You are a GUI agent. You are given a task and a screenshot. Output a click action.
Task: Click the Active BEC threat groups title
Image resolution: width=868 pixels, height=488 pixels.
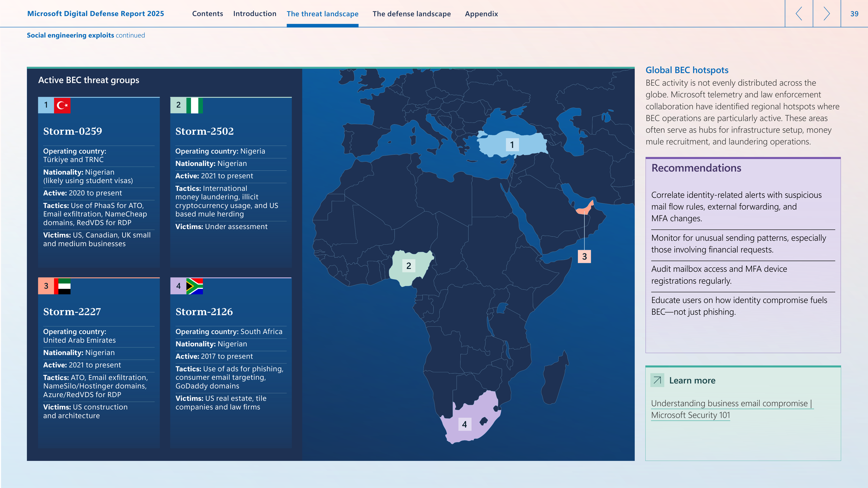(89, 80)
